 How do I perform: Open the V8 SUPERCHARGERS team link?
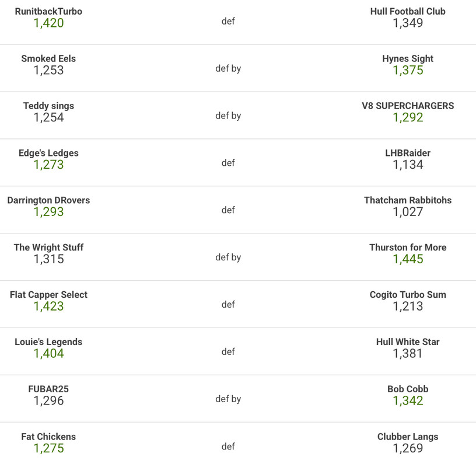408,106
